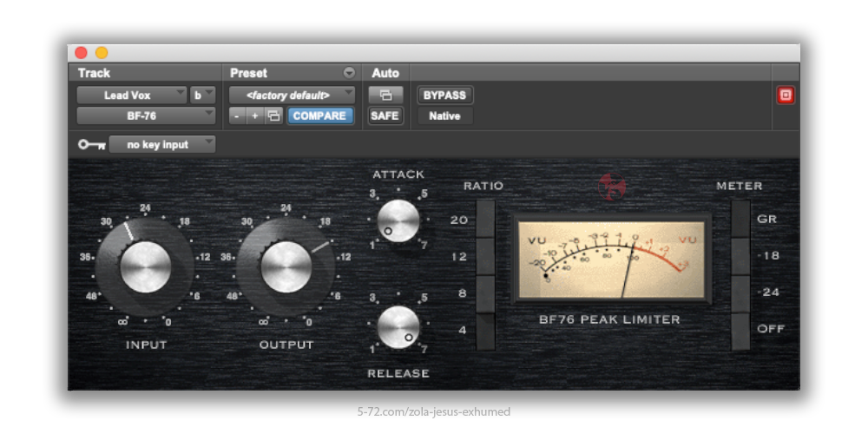This screenshot has width=868, height=434.
Task: Open the Lead Vox track selector
Action: click(x=132, y=95)
